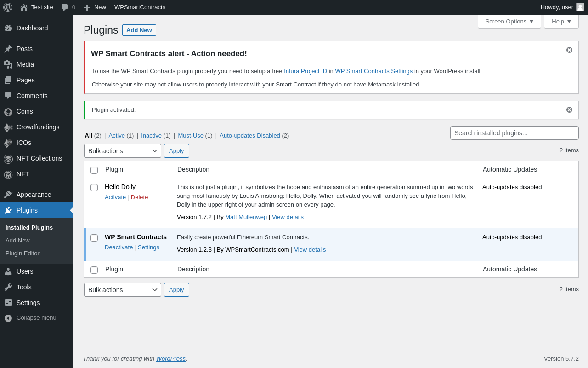Open Dashboard via its gauge icon

(8, 28)
